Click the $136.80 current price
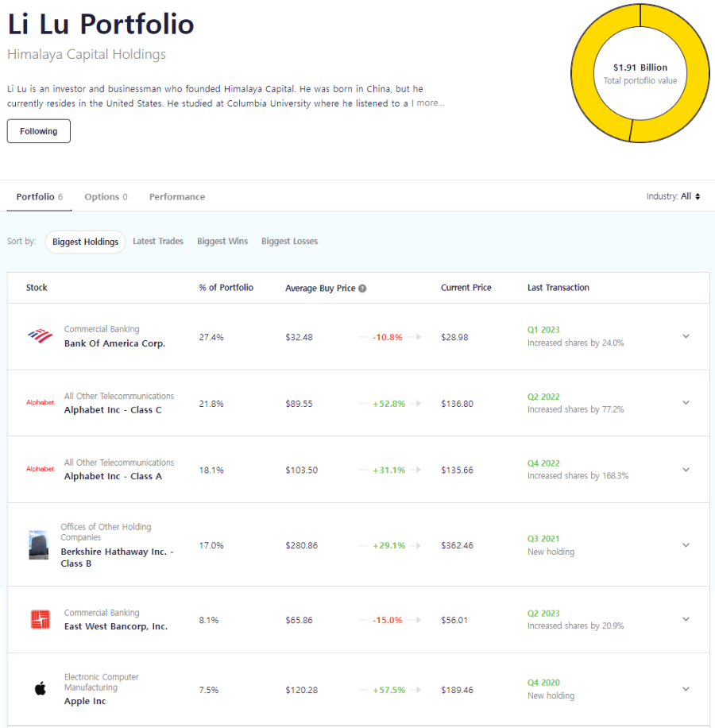The width and height of the screenshot is (715, 728). point(457,404)
